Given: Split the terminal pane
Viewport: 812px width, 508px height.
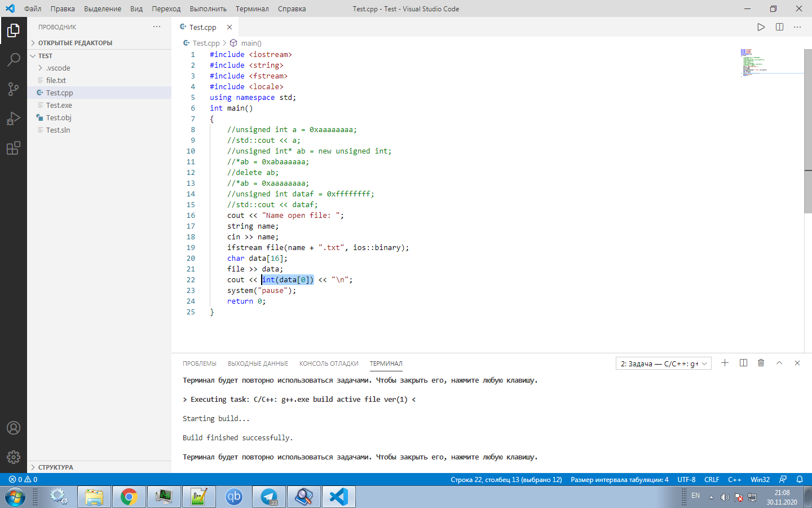Looking at the screenshot, I should tap(743, 363).
